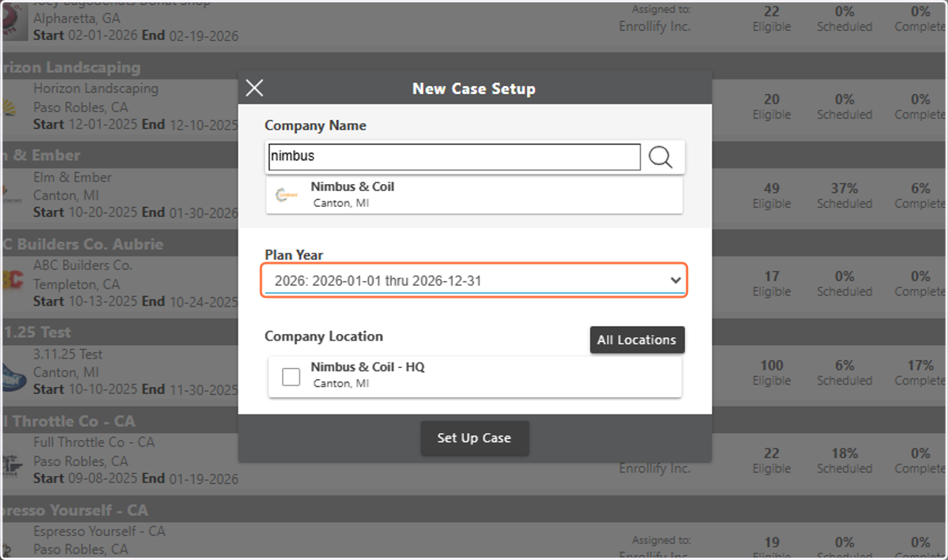The height and width of the screenshot is (560, 948).
Task: Click the All Locations button
Action: tap(637, 340)
